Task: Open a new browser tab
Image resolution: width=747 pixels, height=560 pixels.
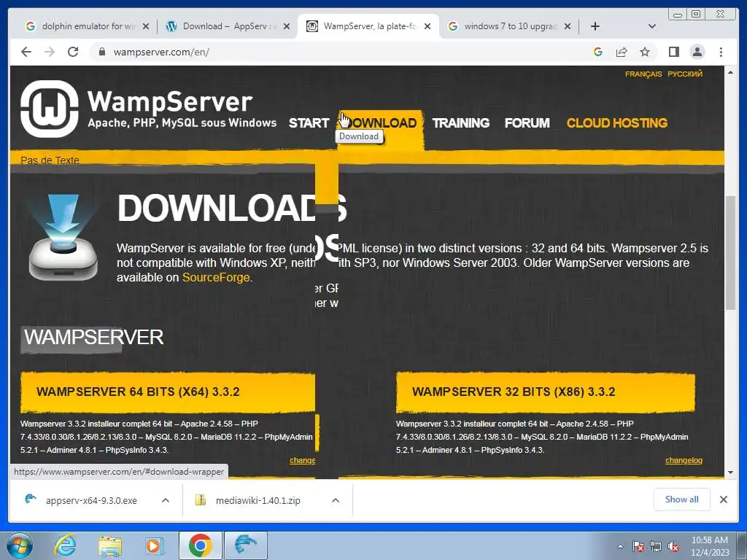Action: tap(595, 26)
